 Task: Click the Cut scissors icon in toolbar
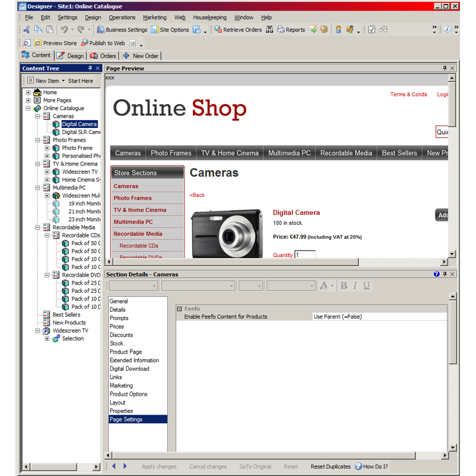pyautogui.click(x=27, y=29)
